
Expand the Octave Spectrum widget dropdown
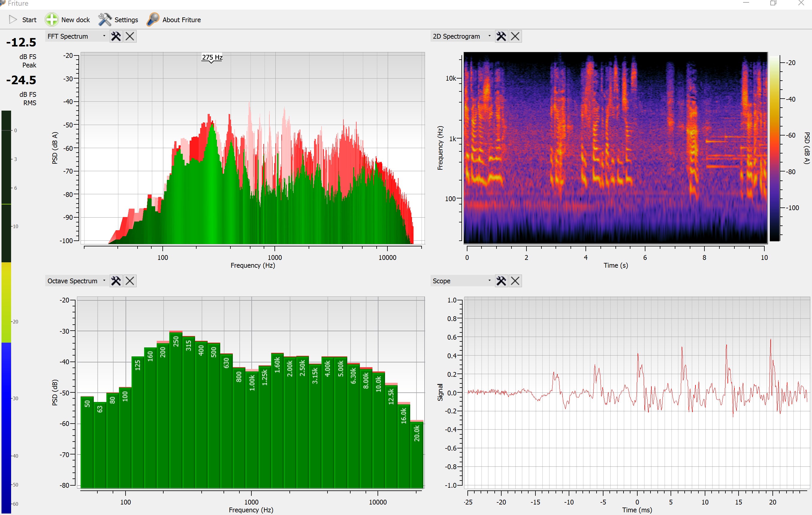[x=104, y=280]
